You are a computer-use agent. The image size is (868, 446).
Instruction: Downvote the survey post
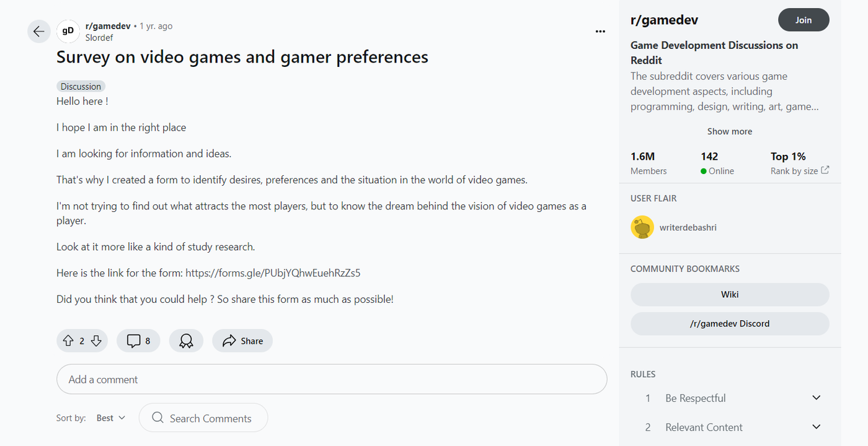click(x=96, y=341)
